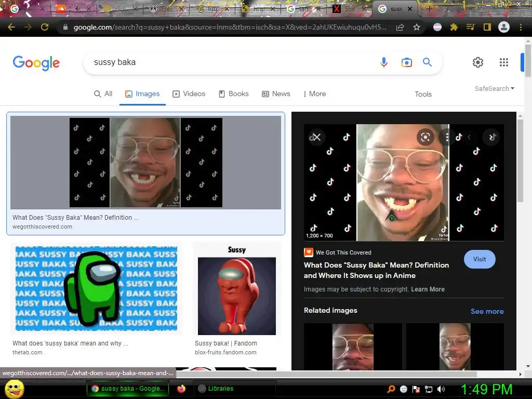Click the flag action center tray icon
Viewport: 532px width, 399px height.
416,389
